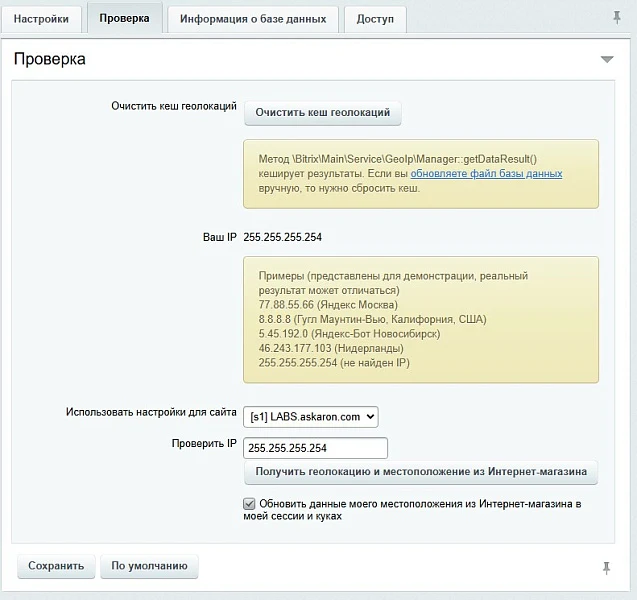The image size is (637, 600).
Task: Focus the Проверить IP input field
Action: [315, 448]
